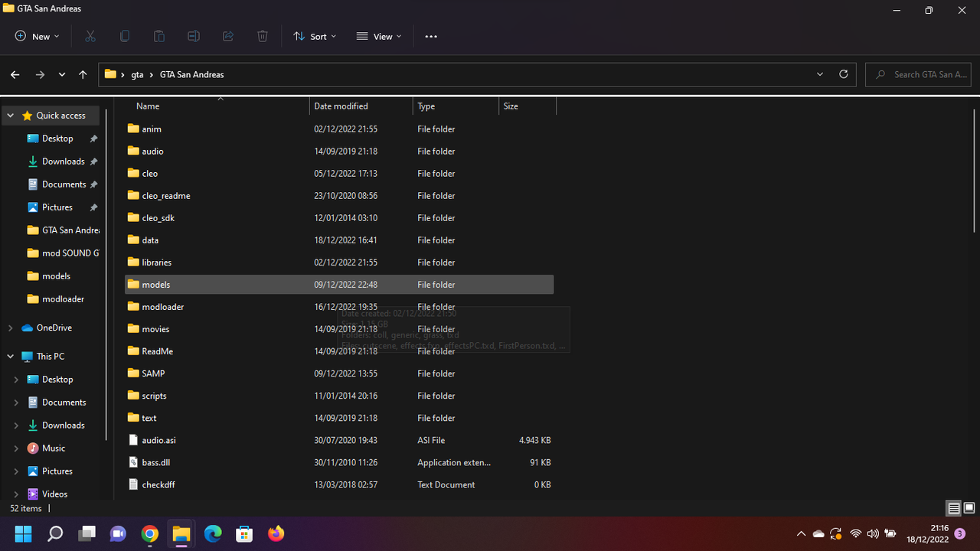Open pinned Downloads in Quick access
The height and width of the screenshot is (551, 980).
click(x=63, y=161)
